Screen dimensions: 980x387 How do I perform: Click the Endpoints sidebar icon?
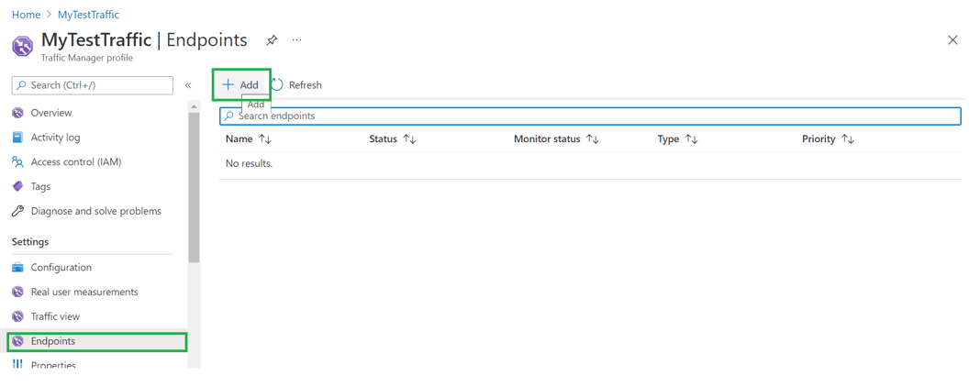click(x=18, y=341)
